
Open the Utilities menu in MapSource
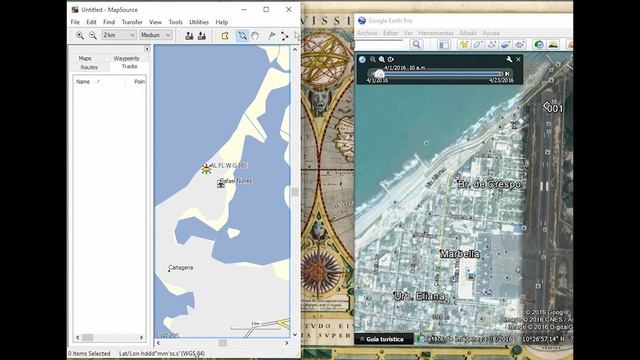(x=199, y=22)
